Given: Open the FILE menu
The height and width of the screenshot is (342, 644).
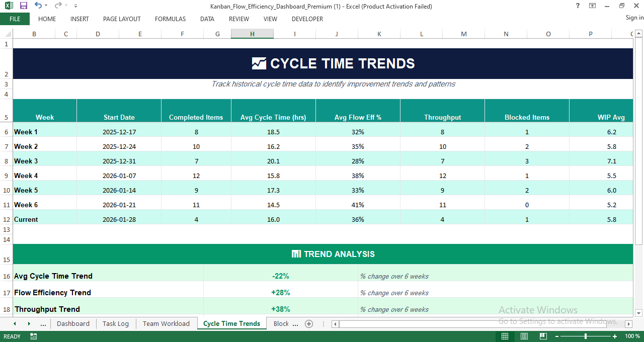Looking at the screenshot, I should [x=15, y=19].
